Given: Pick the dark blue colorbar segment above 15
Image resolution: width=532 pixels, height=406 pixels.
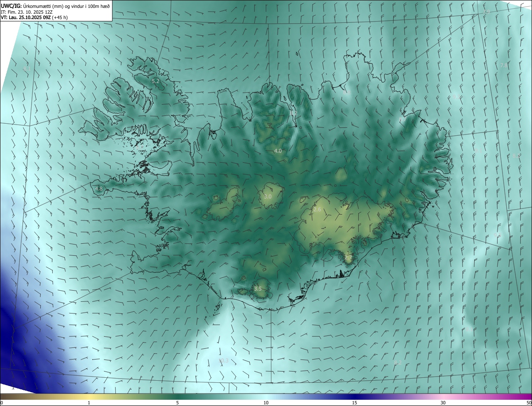Looking at the screenshot, I should 355,396.
